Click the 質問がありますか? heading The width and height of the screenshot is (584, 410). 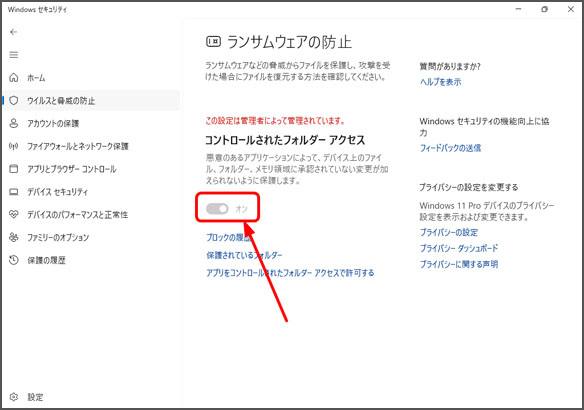(450, 66)
